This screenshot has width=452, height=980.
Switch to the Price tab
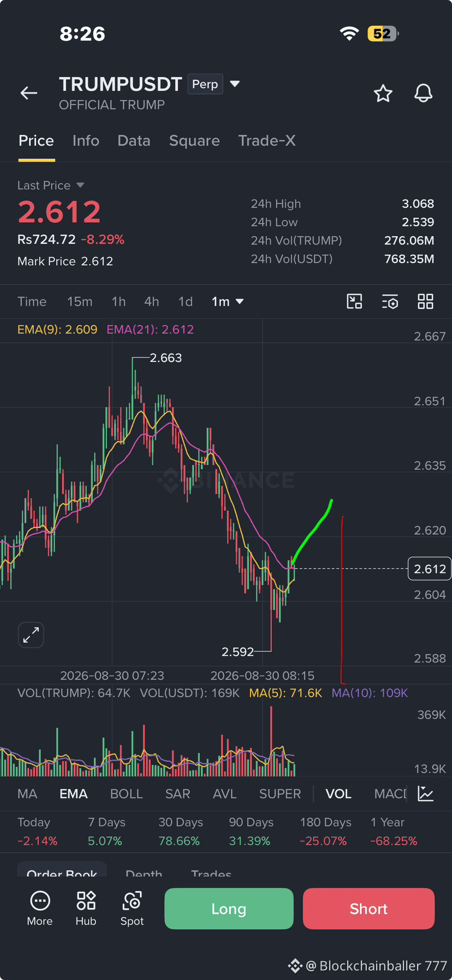(x=37, y=141)
